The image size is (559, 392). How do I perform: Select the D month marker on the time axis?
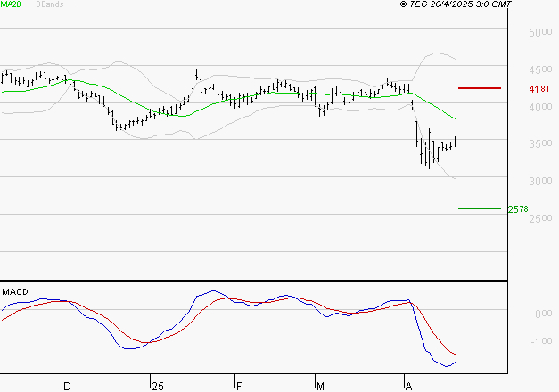66,386
